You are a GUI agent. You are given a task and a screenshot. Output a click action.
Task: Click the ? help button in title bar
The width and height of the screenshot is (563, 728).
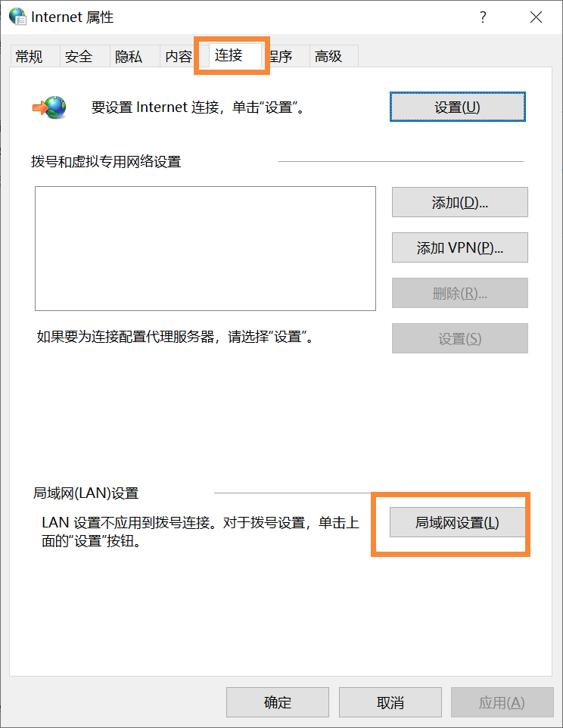[x=484, y=17]
